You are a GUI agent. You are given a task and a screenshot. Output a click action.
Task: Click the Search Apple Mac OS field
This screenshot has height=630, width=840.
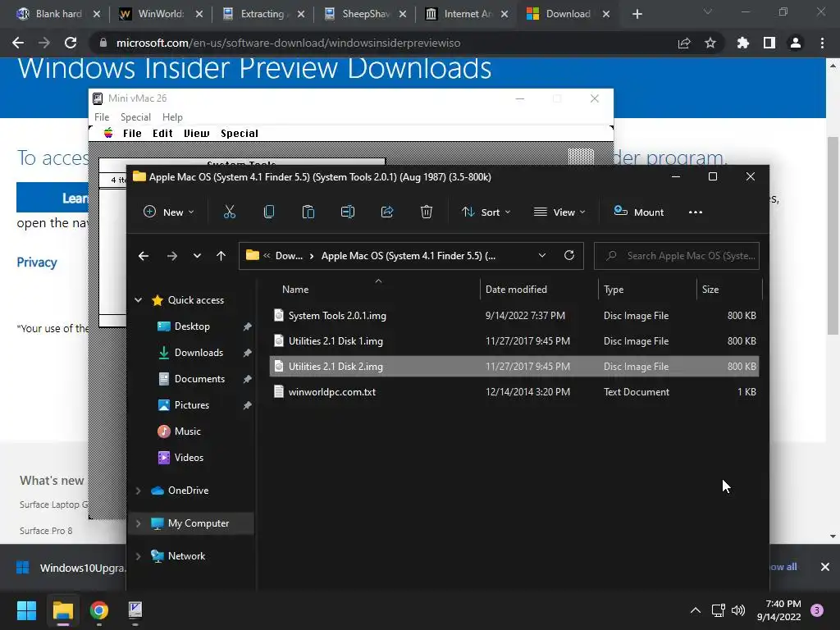click(677, 256)
